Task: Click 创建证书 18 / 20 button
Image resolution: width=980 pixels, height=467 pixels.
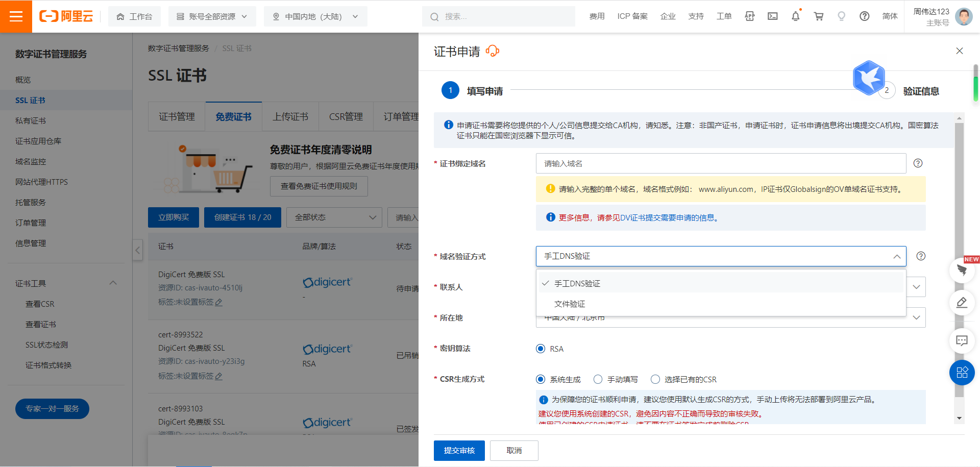Action: pos(242,217)
